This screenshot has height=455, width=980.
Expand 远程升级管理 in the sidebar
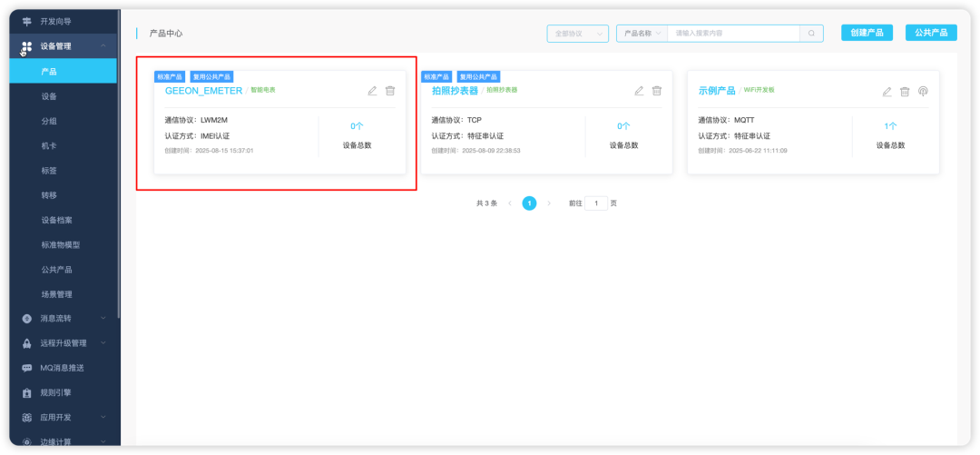64,343
